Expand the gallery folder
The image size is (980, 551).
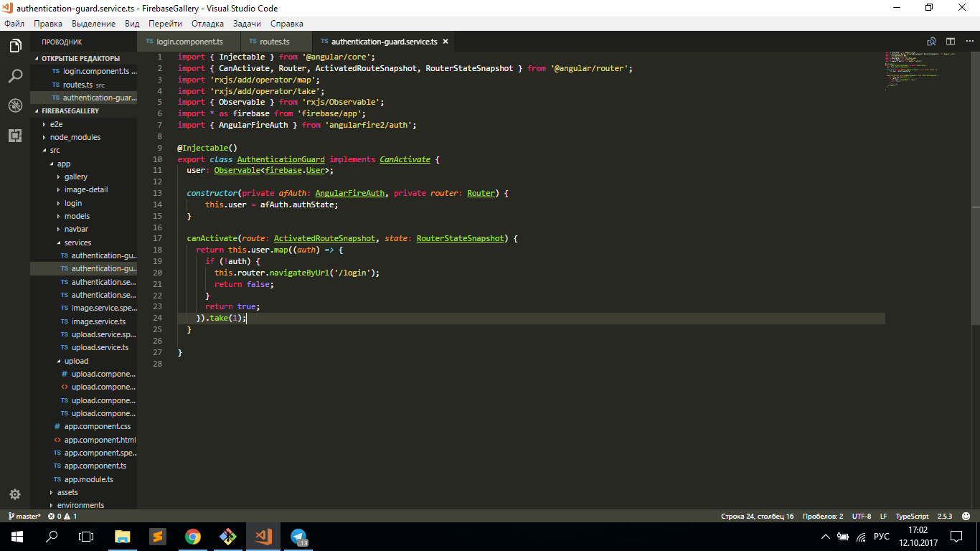76,176
